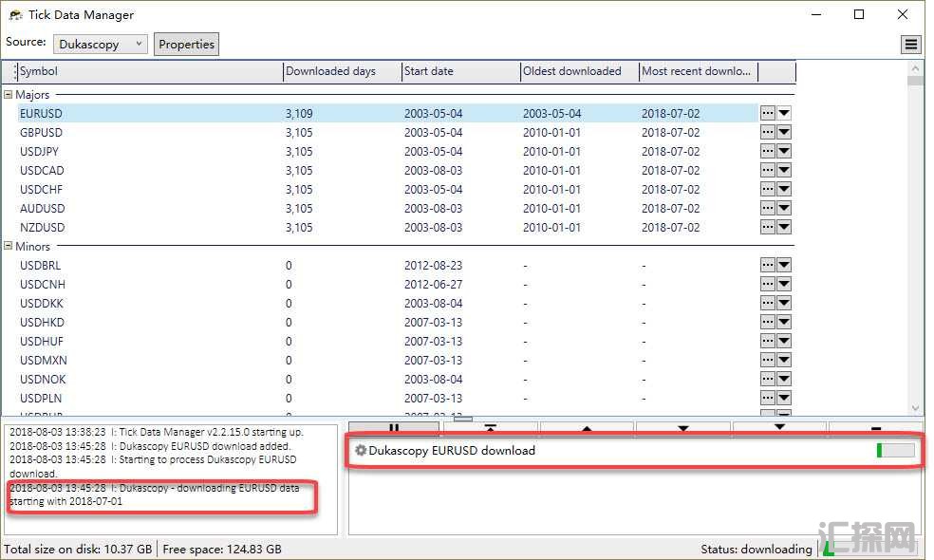Open the GBPUSD row dropdown arrow
Screen dimensions: 934x560
point(784,132)
